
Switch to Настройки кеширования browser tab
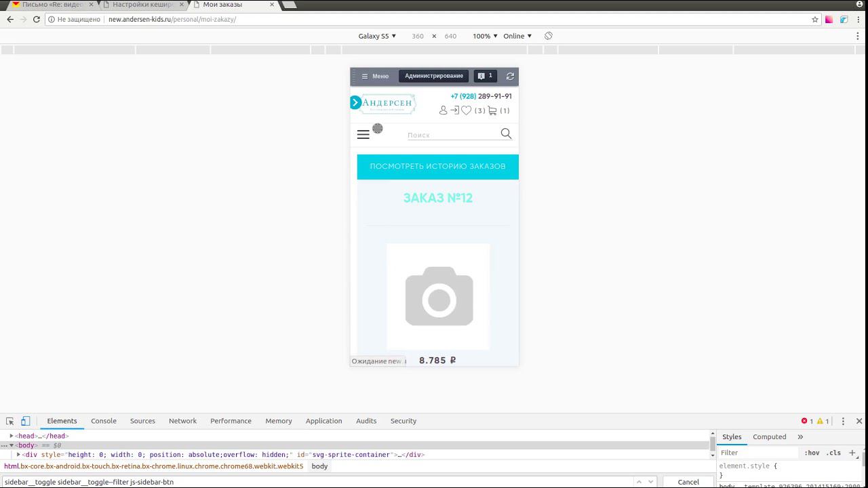[x=142, y=5]
